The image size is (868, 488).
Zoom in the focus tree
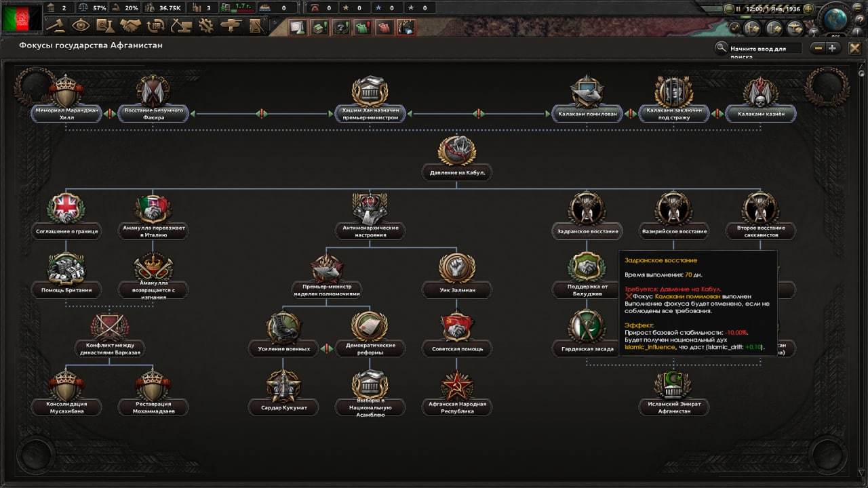tap(833, 48)
